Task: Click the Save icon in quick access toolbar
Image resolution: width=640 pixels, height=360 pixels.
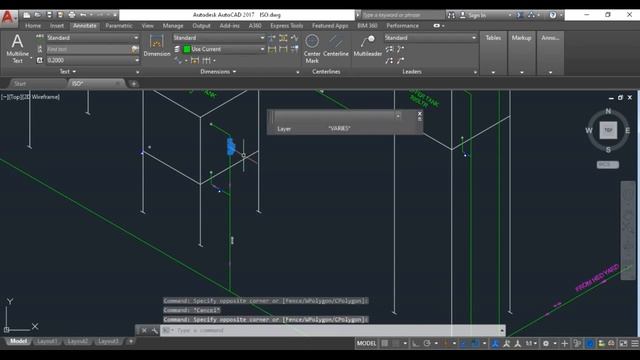Action: (49, 15)
